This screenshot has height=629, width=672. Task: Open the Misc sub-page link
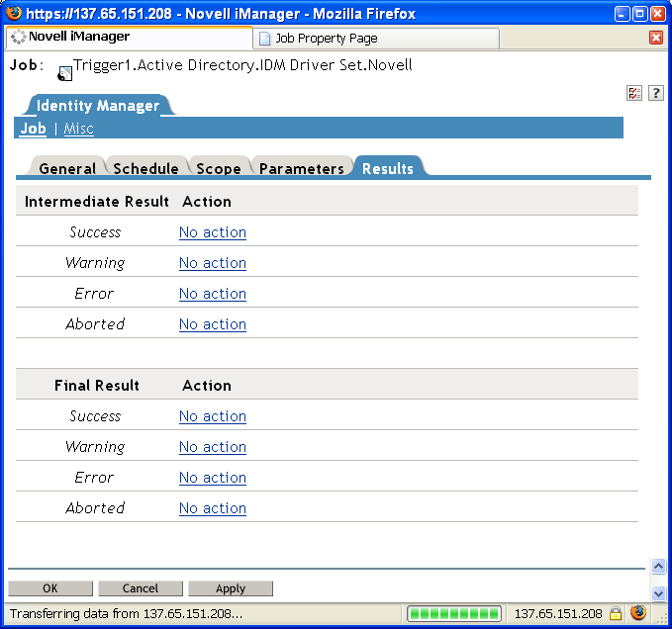[x=78, y=129]
